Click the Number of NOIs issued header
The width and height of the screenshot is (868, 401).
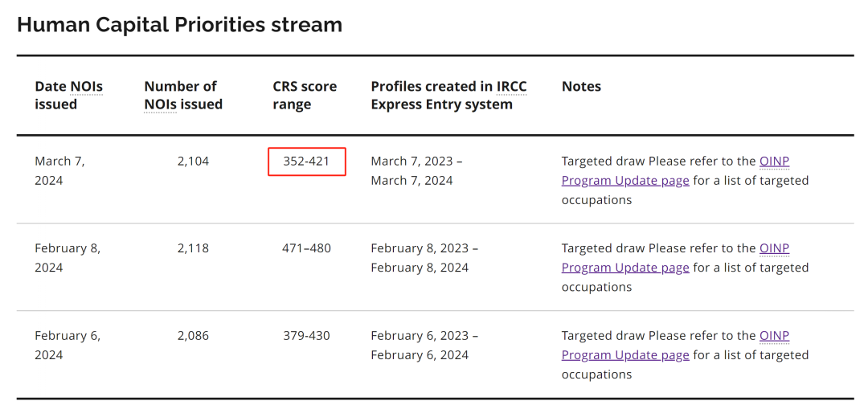click(x=183, y=95)
